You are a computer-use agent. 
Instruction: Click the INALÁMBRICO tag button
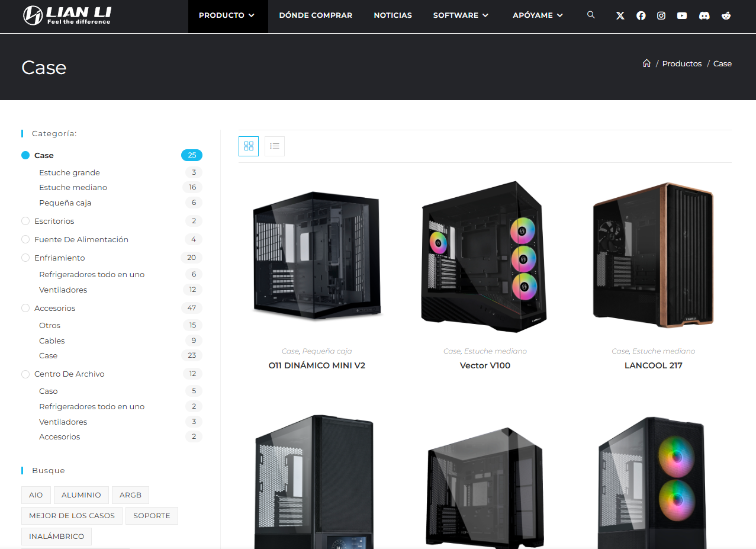coord(56,537)
